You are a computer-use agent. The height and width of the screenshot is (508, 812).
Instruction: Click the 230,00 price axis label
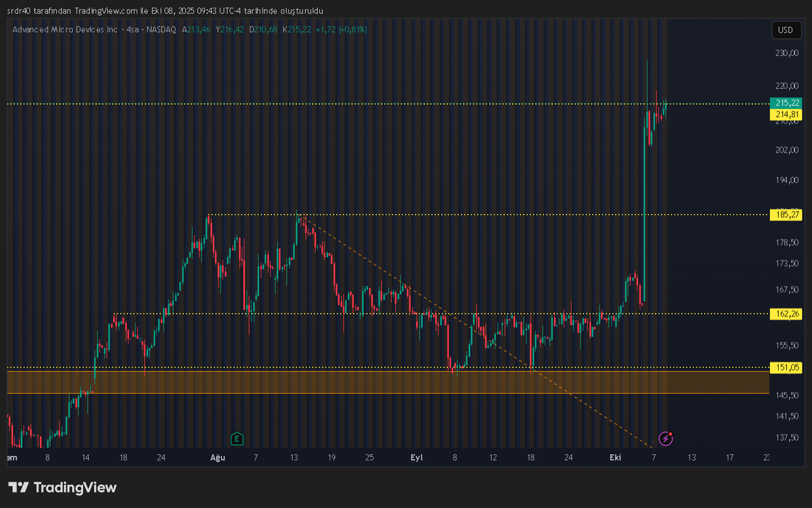tap(787, 53)
